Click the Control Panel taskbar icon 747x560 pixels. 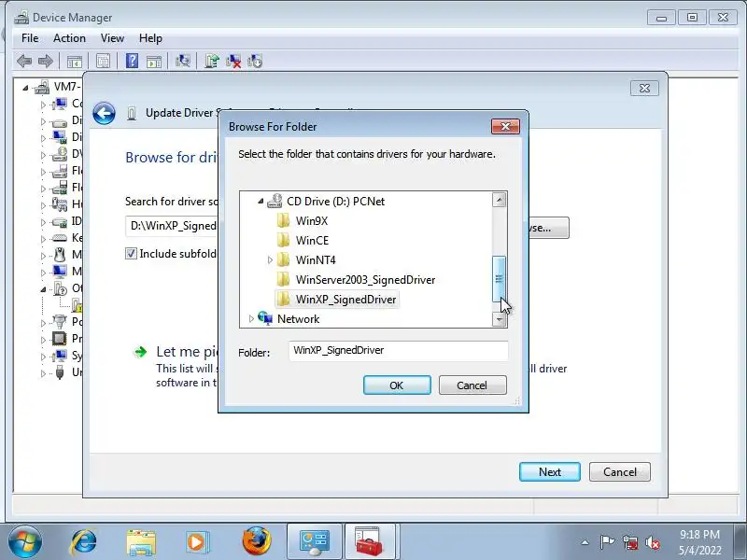pyautogui.click(x=315, y=542)
